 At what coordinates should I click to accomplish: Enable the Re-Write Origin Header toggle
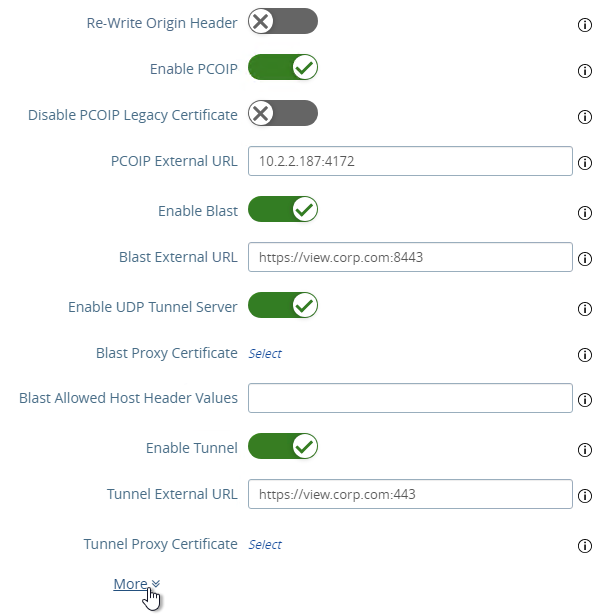(x=283, y=21)
